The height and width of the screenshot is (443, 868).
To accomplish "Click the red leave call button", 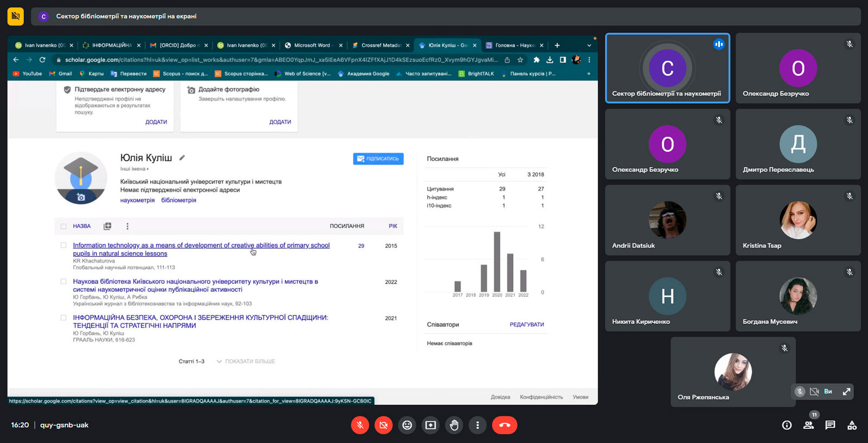I will [505, 425].
